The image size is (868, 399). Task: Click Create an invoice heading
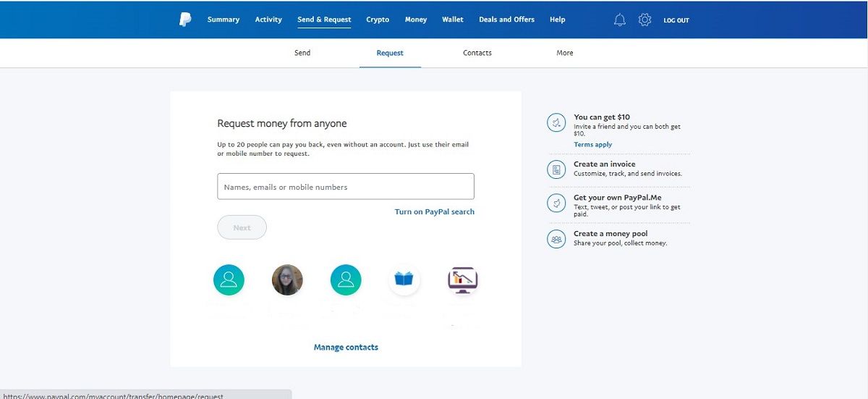[605, 164]
